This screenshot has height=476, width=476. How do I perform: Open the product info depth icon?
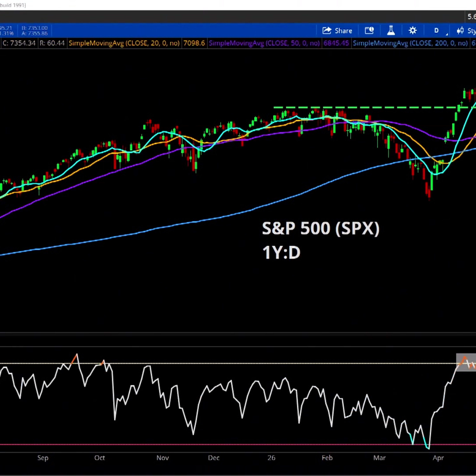pos(369,31)
